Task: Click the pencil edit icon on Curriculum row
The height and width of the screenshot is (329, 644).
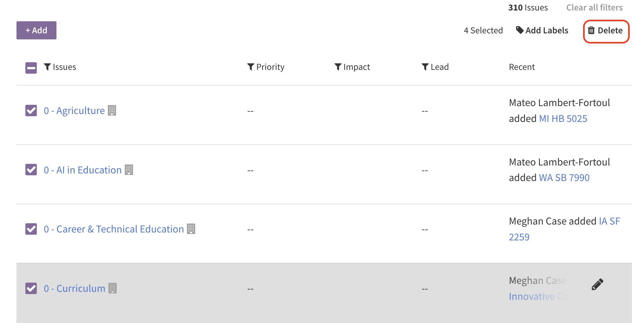Action: (597, 285)
